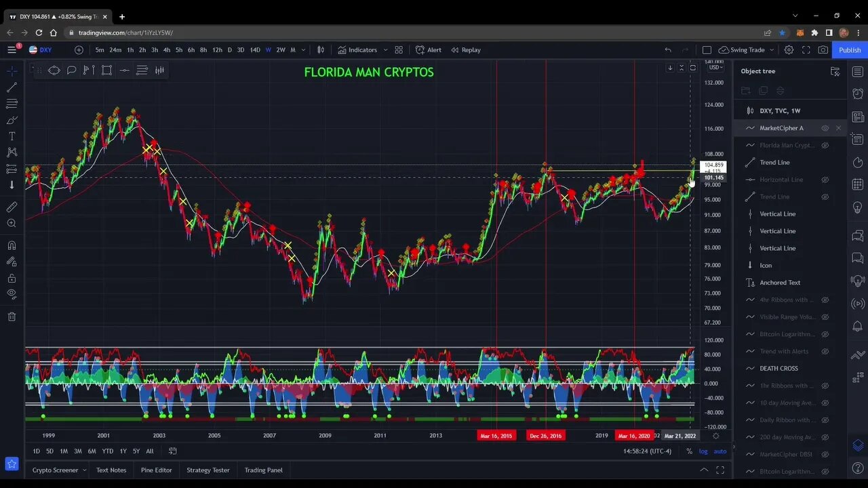Set chart range to All
This screenshot has width=868, height=488.
coord(150,451)
